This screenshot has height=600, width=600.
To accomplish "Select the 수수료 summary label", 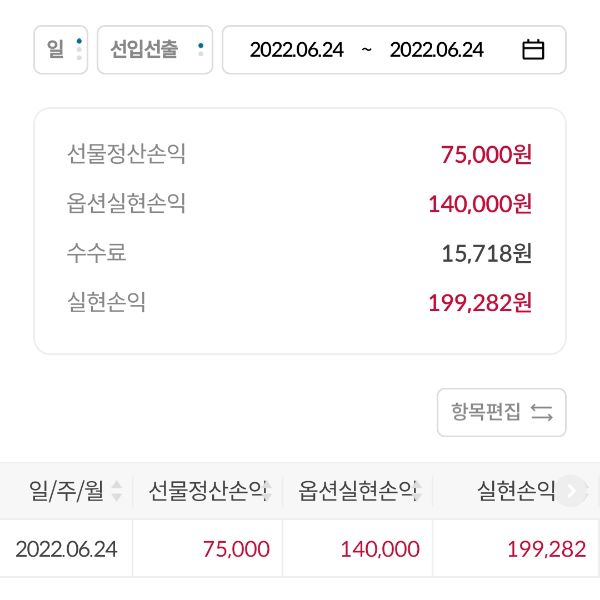I will click(97, 253).
